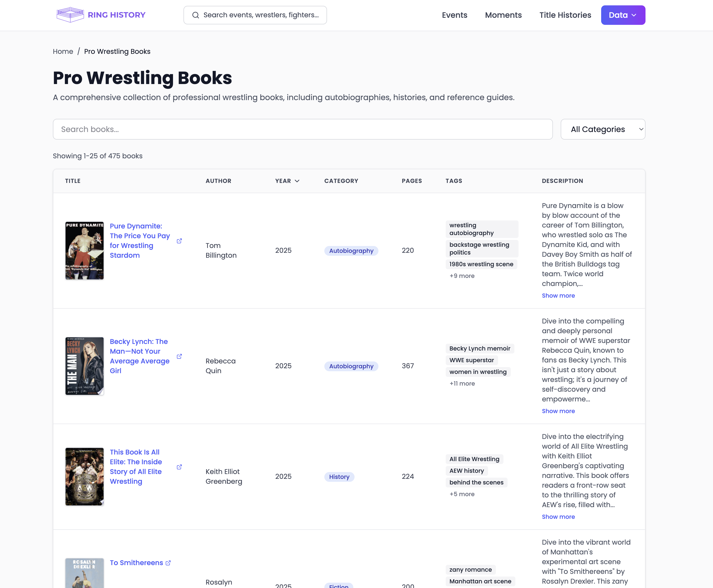Click the magnifier icon in the top search bar
The height and width of the screenshot is (588, 713).
coord(195,15)
